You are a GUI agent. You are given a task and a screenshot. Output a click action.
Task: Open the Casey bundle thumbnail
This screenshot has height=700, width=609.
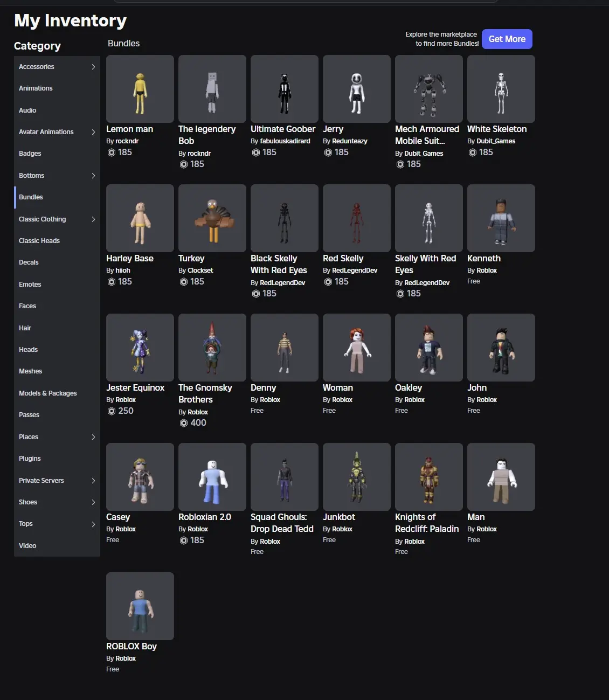pyautogui.click(x=140, y=477)
